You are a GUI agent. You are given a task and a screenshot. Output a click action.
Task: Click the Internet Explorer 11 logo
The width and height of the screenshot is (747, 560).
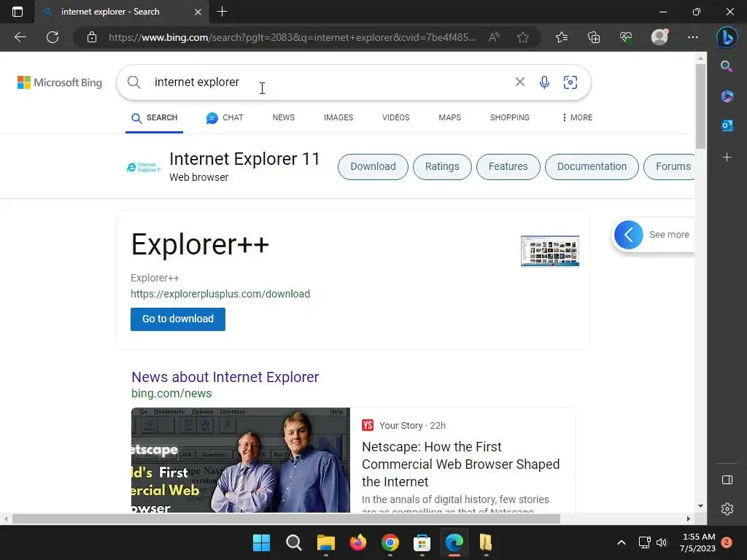pos(144,167)
